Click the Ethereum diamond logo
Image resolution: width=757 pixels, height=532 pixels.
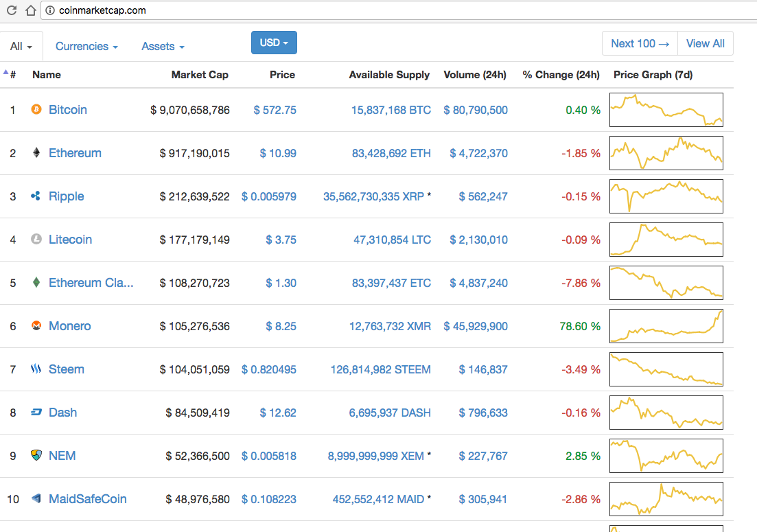36,153
